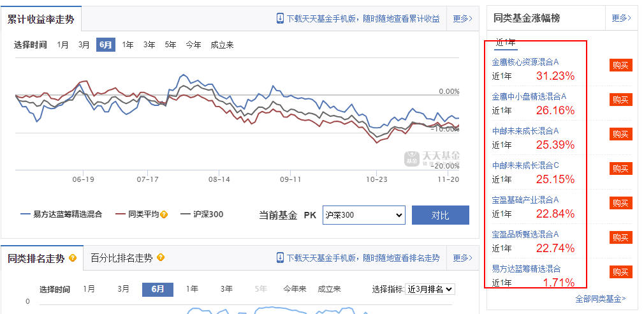Open fund 易方达蓝筹精选混合 in ranking list

pos(526,269)
